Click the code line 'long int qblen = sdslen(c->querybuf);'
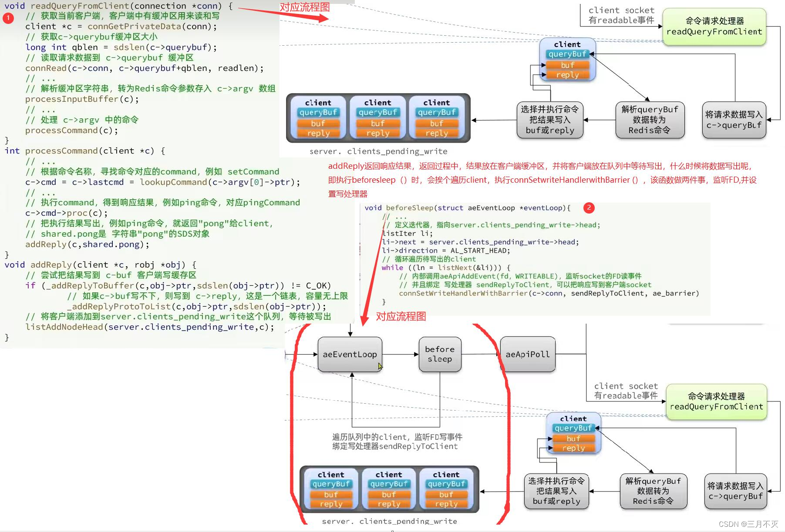 (121, 47)
